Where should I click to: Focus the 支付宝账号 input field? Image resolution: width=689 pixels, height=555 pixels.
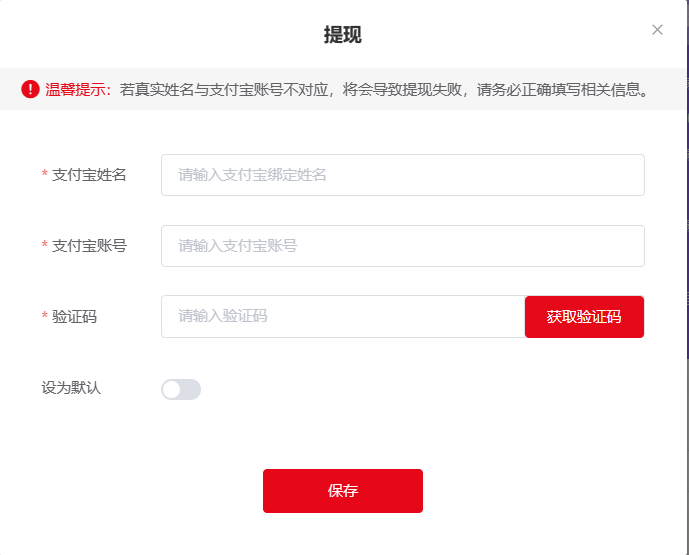[403, 246]
